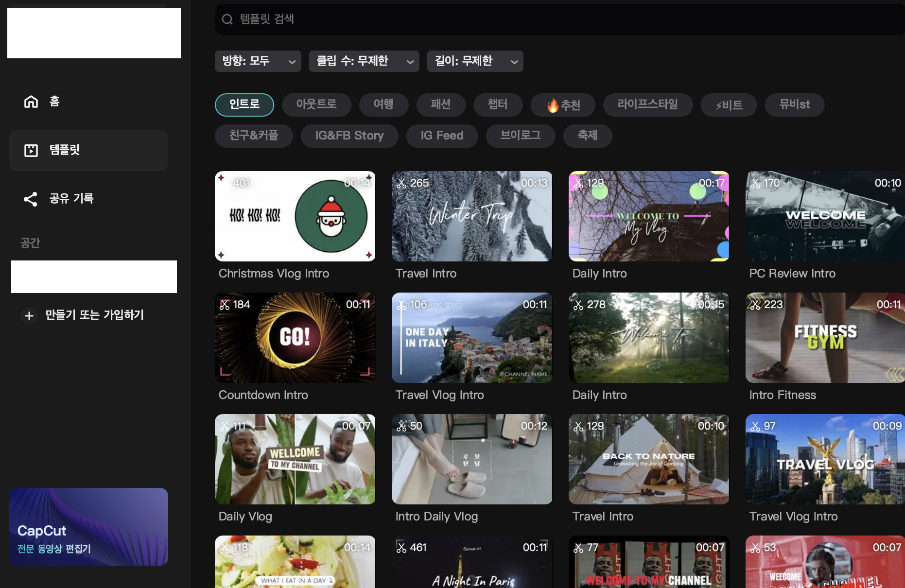Viewport: 905px width, 588px height.
Task: Click the search magnifier icon
Action: coord(227,19)
